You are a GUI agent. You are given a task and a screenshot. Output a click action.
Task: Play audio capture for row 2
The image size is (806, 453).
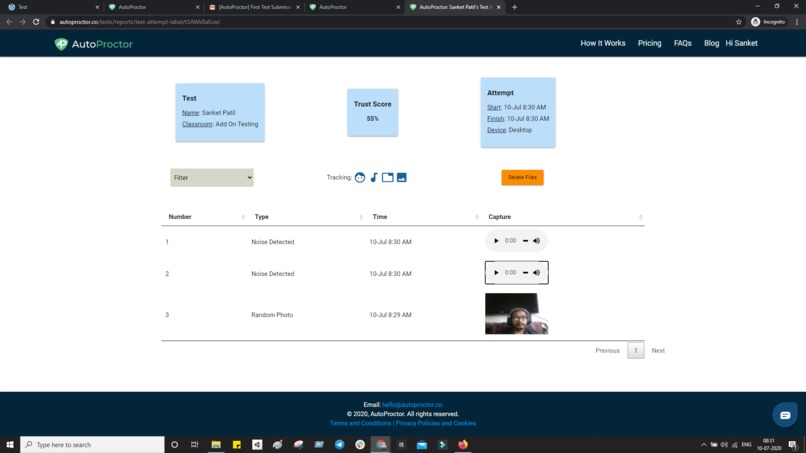point(496,273)
